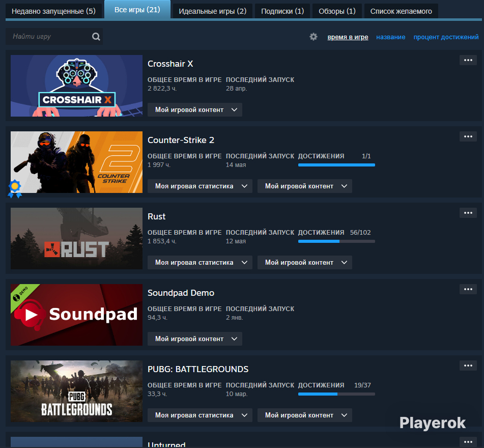
Task: Expand Моя игровая статистика for PUBG: BATTLEGROUNDS
Action: 200,415
